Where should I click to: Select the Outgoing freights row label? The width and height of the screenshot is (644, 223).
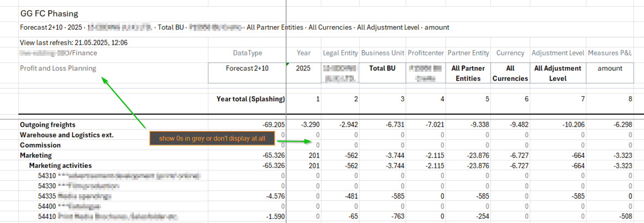pos(48,125)
